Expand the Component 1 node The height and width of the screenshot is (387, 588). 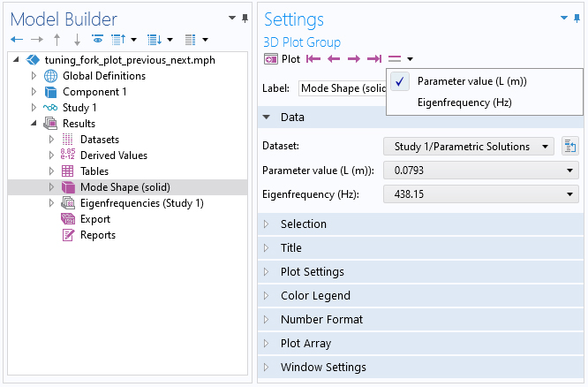pyautogui.click(x=34, y=92)
